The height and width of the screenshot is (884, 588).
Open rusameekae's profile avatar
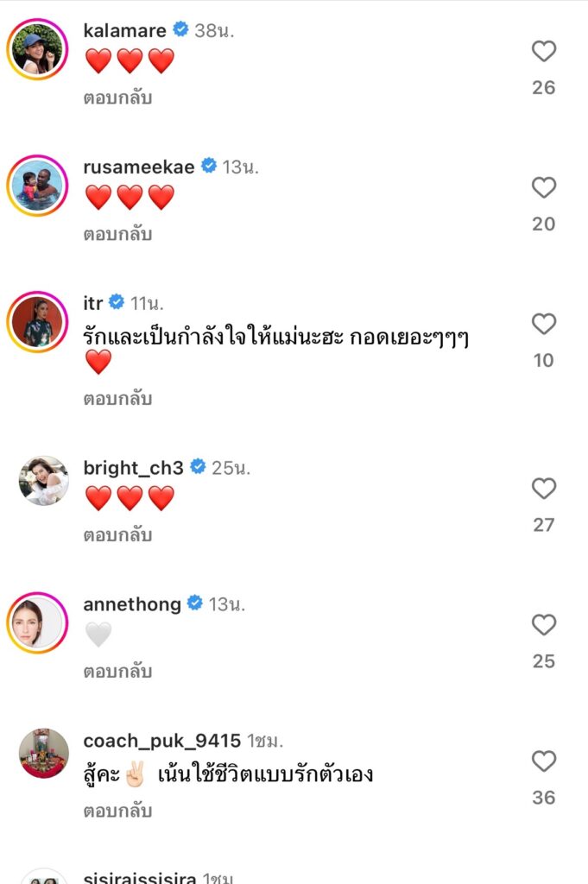(x=38, y=185)
